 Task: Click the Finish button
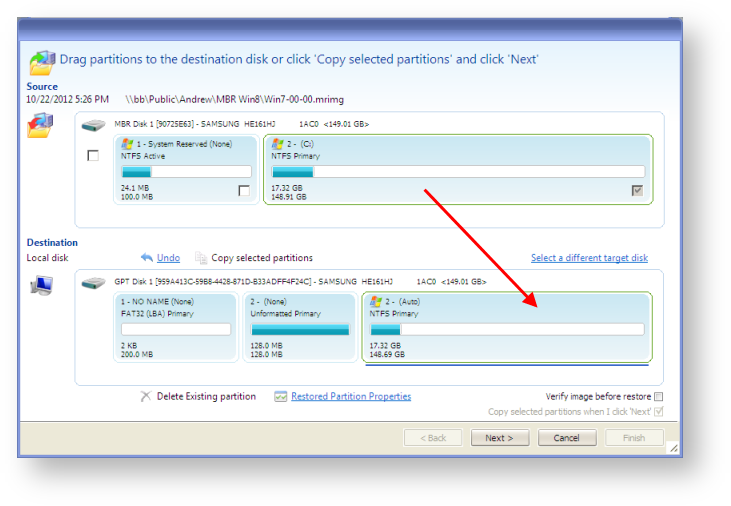tap(634, 438)
